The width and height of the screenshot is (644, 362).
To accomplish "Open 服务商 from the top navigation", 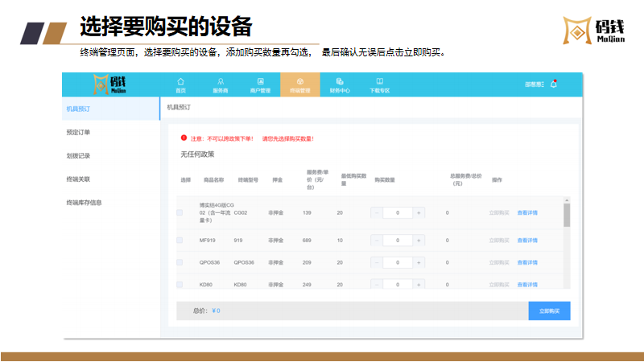I will pyautogui.click(x=220, y=81).
